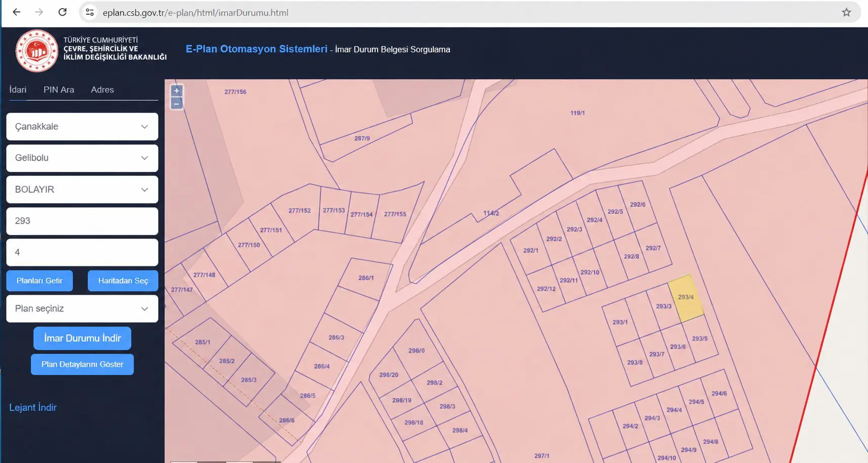Go back with browser back arrow
This screenshot has width=868, height=463.
tap(17, 12)
